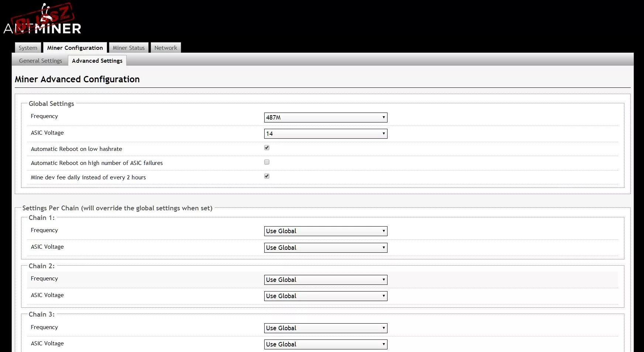This screenshot has height=352, width=644.
Task: Click the Chain 3 section label
Action: coord(42,314)
